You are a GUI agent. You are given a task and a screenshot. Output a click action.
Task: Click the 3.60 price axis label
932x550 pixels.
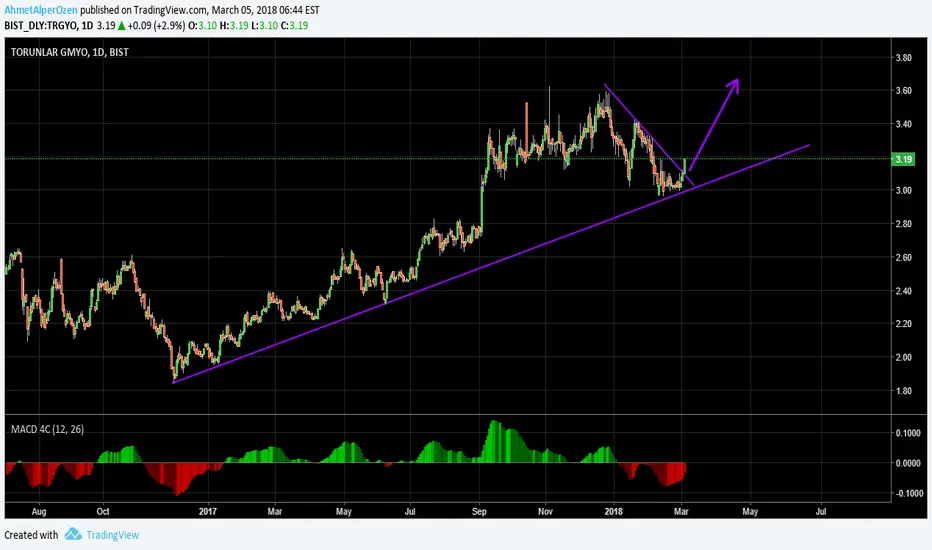[903, 91]
